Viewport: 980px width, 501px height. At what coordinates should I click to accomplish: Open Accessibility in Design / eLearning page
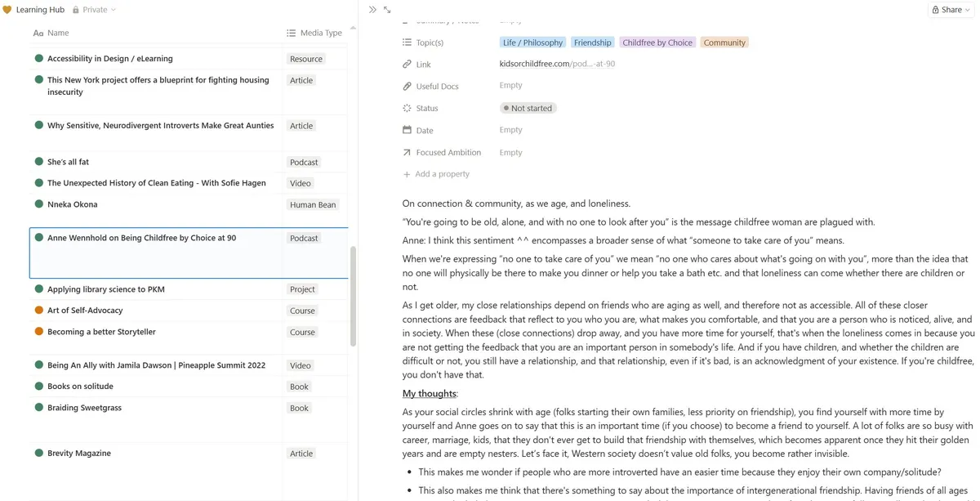110,59
